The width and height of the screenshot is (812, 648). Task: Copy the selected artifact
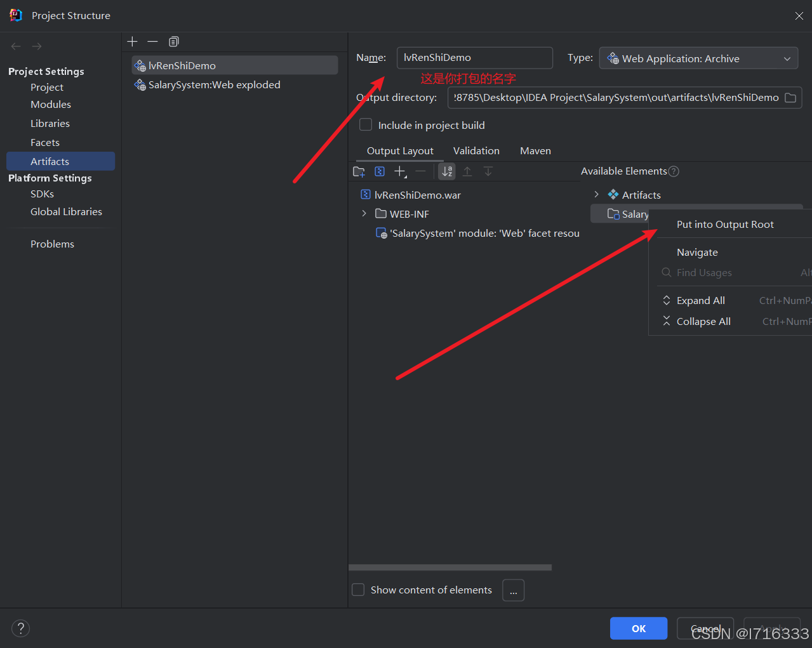pos(173,41)
